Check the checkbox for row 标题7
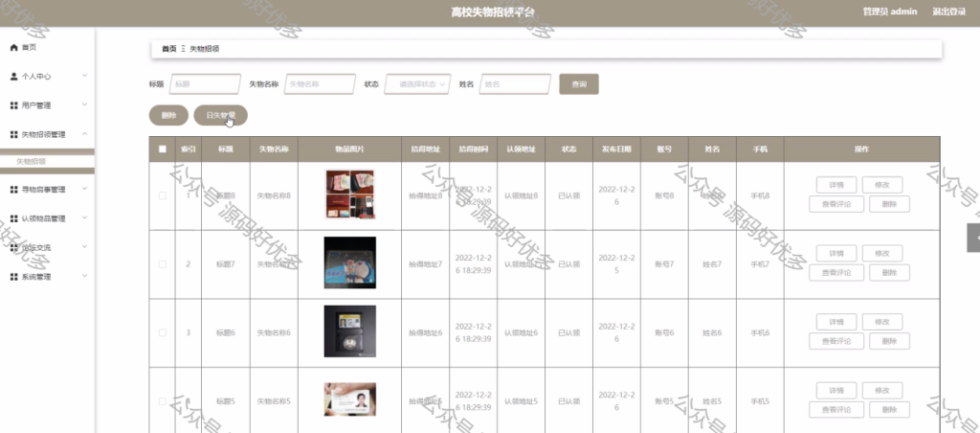The width and height of the screenshot is (980, 433). pos(163,264)
